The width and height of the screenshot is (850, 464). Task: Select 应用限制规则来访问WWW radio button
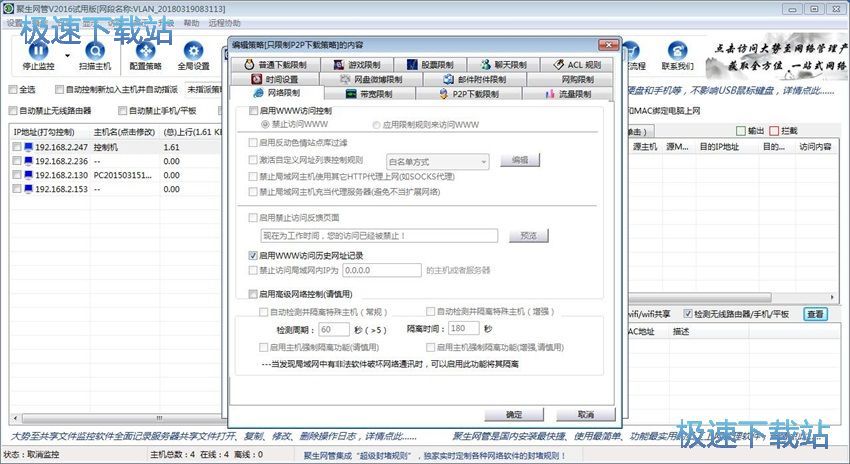pyautogui.click(x=376, y=125)
